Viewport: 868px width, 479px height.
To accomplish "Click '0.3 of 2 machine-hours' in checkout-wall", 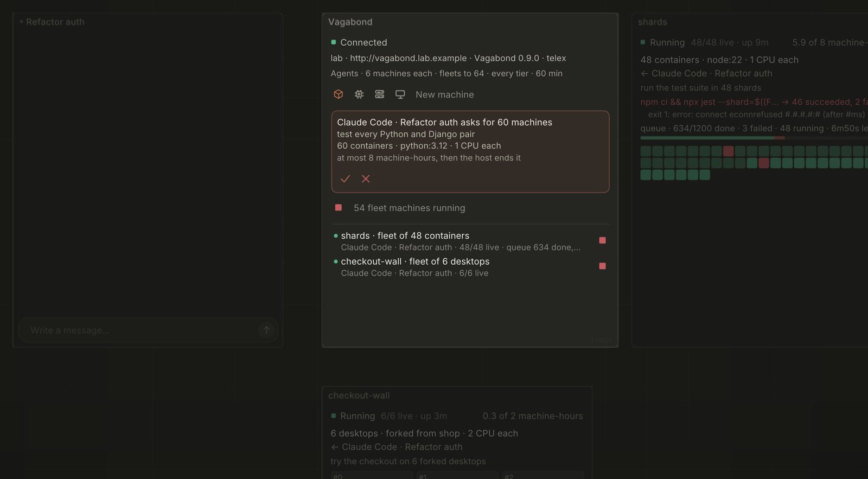I will pos(533,416).
